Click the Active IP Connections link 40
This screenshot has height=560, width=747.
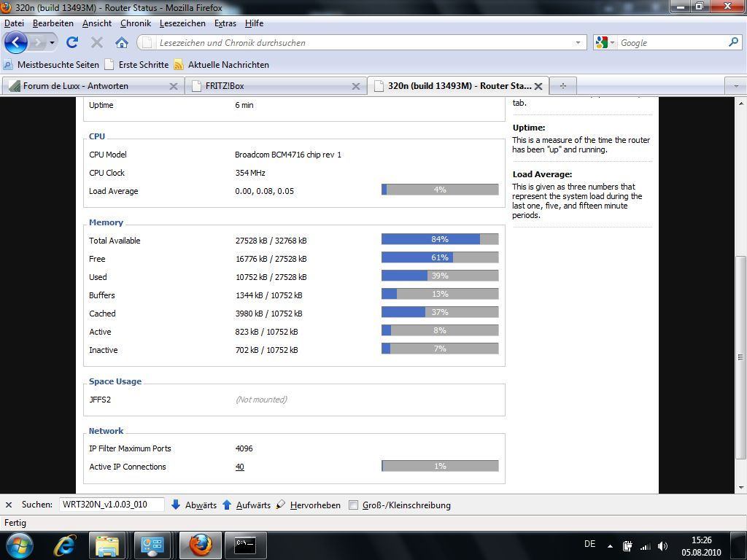239,467
